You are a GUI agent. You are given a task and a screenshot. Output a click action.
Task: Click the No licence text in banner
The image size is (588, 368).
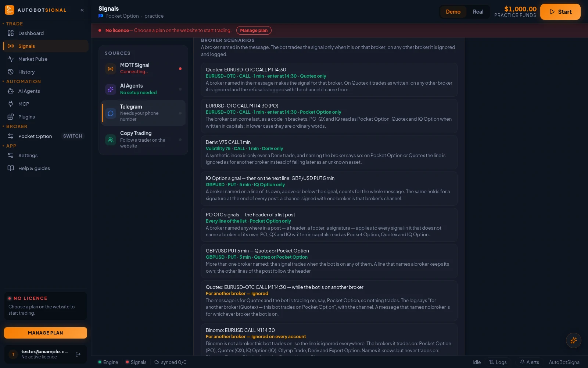pyautogui.click(x=117, y=30)
